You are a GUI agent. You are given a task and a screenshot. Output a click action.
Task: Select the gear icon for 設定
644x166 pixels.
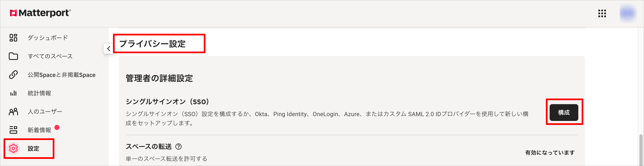(x=13, y=148)
